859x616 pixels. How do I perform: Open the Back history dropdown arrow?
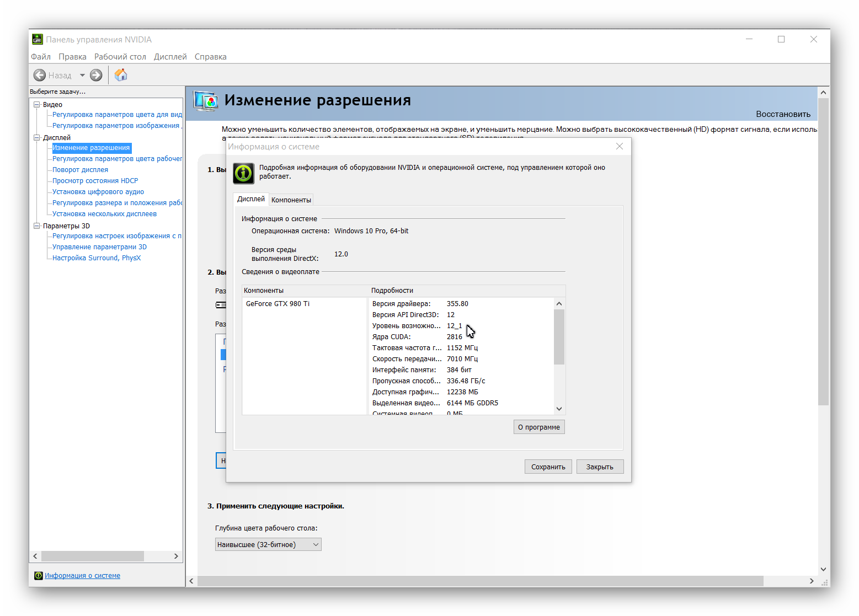click(x=82, y=75)
